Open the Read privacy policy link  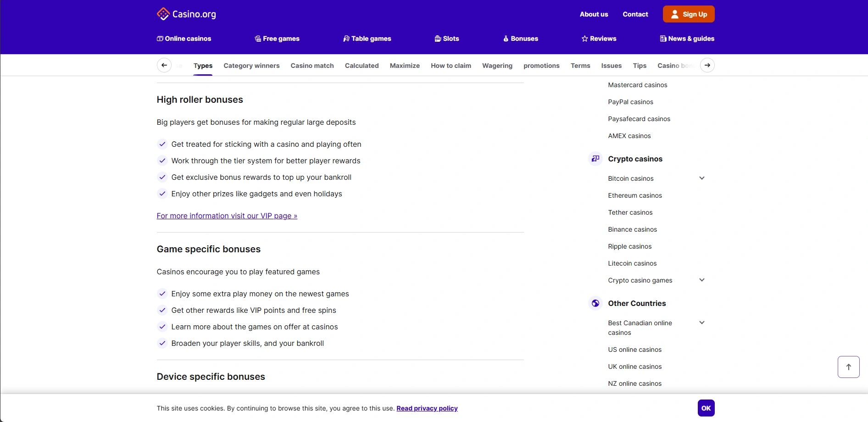(427, 408)
